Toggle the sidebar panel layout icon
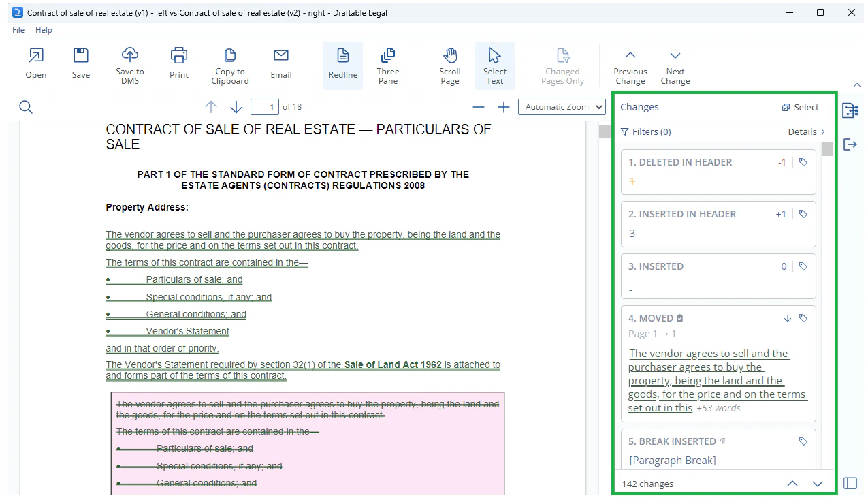The height and width of the screenshot is (498, 868). pos(850,483)
